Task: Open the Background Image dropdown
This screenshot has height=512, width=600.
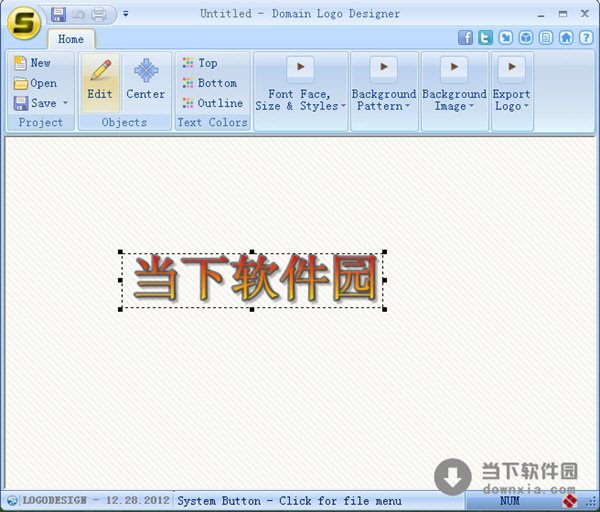Action: [x=454, y=91]
